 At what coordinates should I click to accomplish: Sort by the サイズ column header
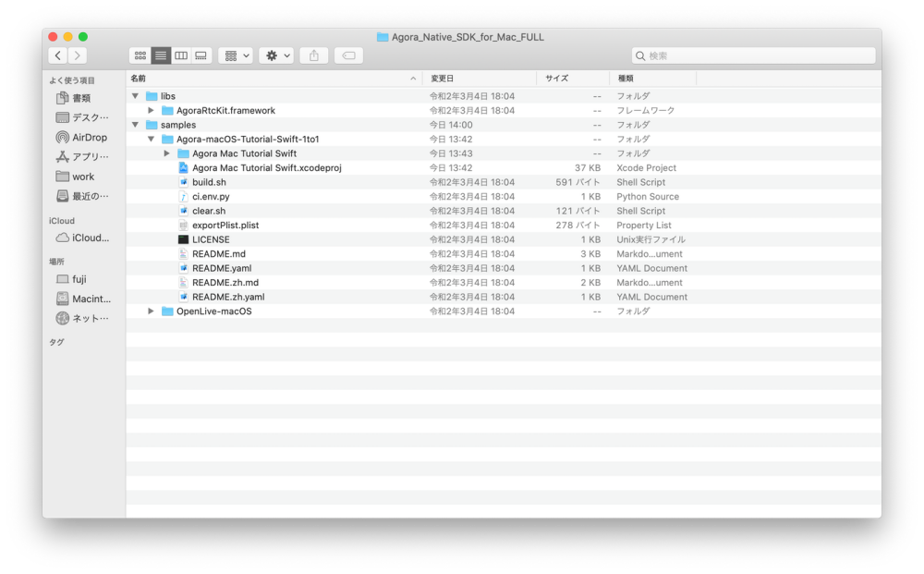click(573, 79)
